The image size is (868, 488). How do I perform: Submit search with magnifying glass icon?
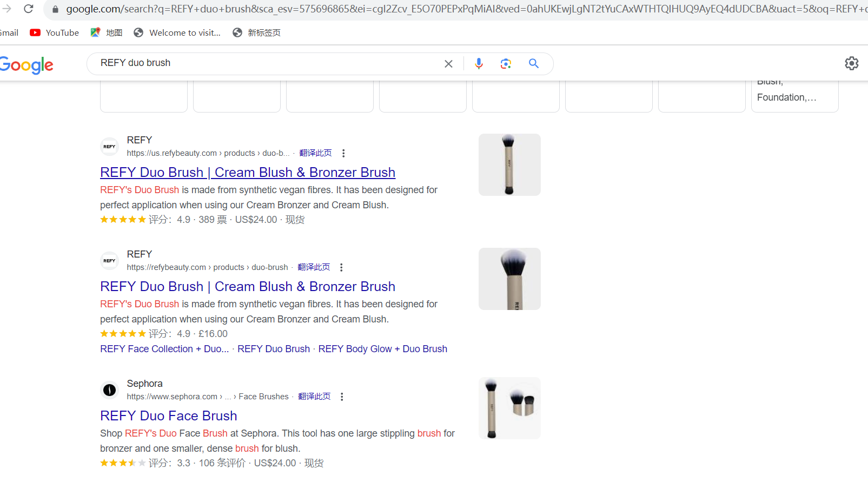click(x=534, y=63)
